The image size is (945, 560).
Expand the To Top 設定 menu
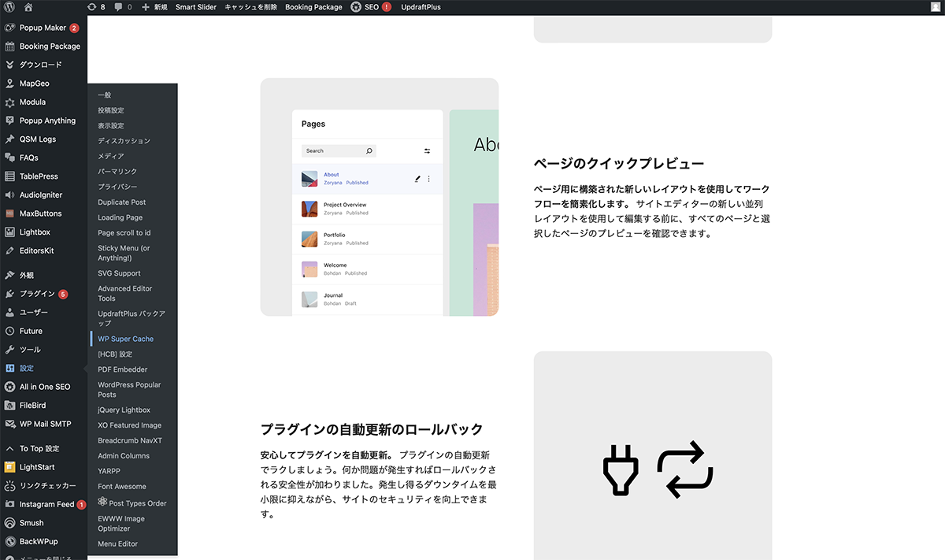point(39,448)
